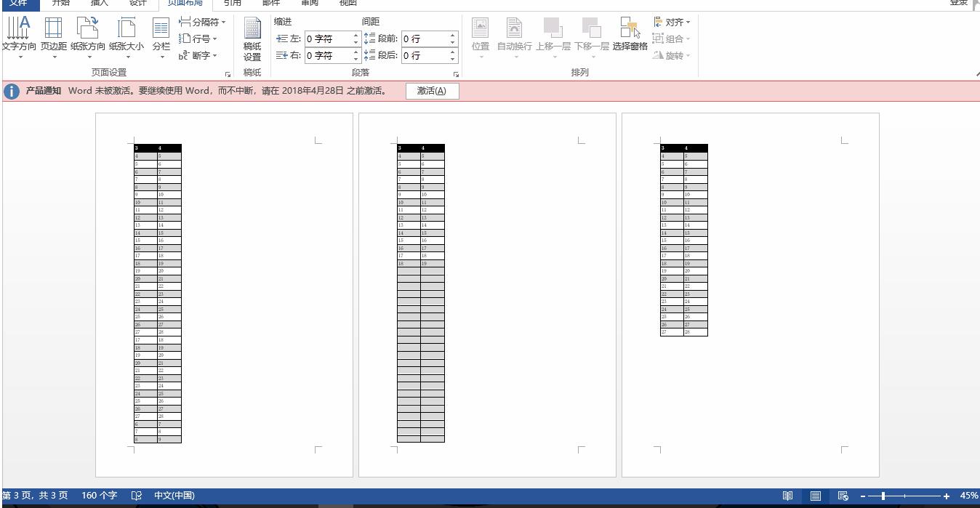Screen dimensions: 980x508
Task: Expand the 分隔符 (Breaks) dropdown
Action: (201, 21)
